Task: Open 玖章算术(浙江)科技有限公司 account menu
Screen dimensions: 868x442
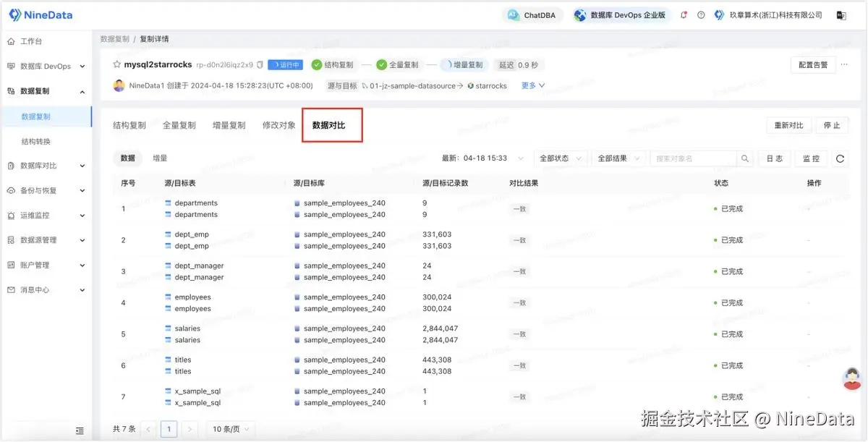Action: [768, 14]
